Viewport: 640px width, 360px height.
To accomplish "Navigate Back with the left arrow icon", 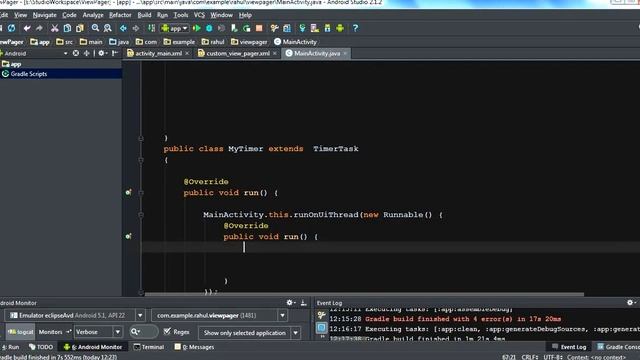I will point(123,28).
